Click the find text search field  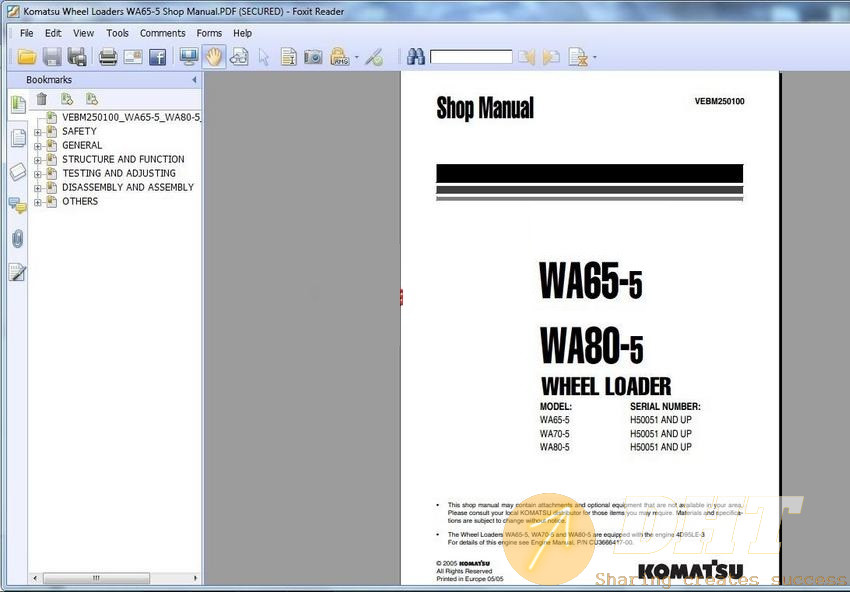coord(471,56)
